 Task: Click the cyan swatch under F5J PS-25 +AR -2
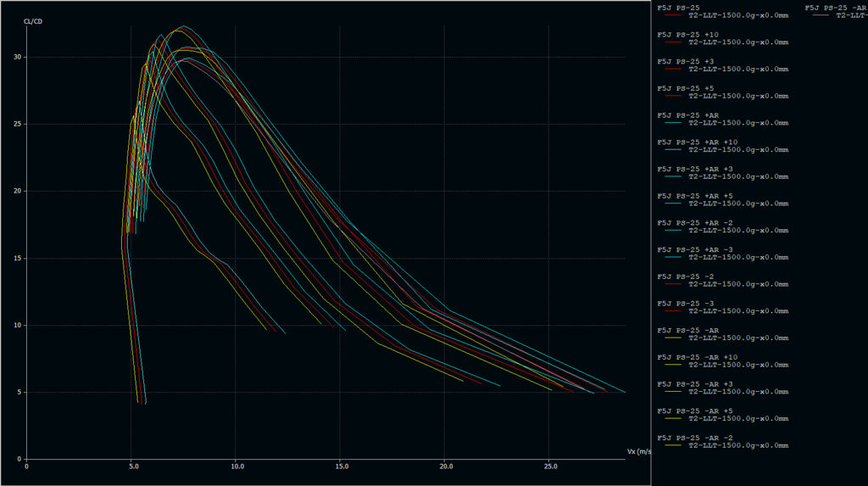[673, 231]
